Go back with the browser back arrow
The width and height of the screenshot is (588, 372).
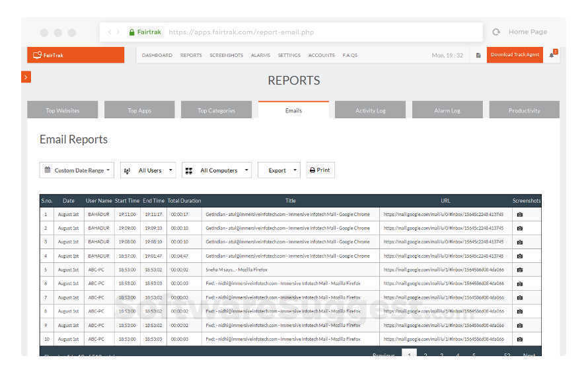pos(110,32)
